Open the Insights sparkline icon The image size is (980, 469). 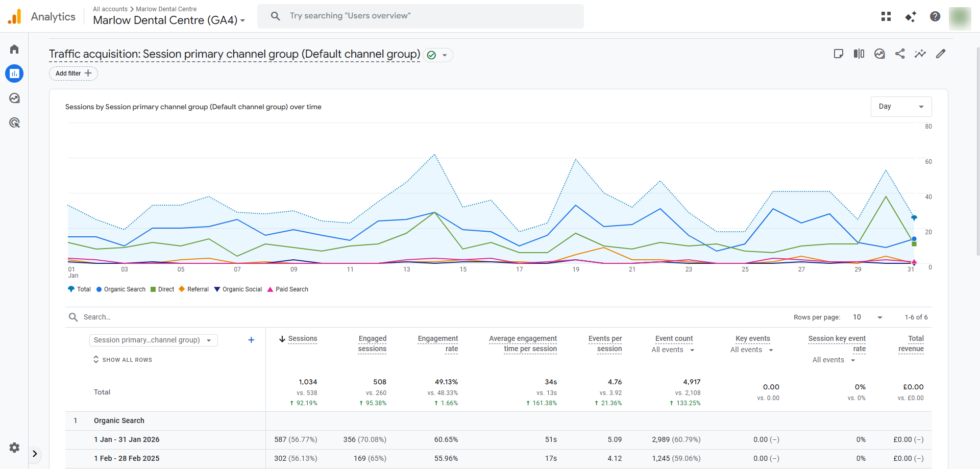click(920, 54)
